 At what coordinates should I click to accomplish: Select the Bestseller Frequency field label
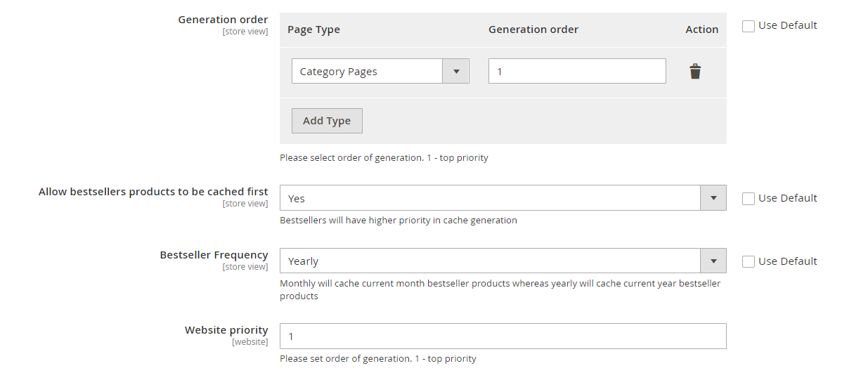[x=214, y=255]
